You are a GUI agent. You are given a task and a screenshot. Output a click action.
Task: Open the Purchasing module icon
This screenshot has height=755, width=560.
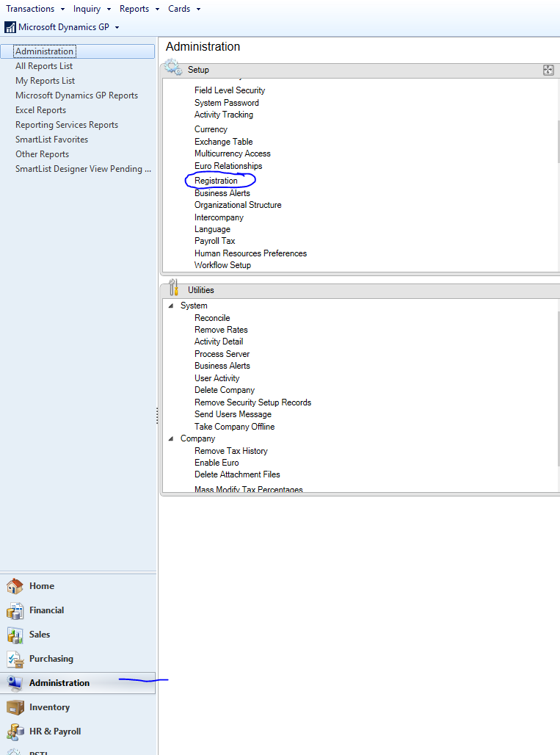(15, 659)
